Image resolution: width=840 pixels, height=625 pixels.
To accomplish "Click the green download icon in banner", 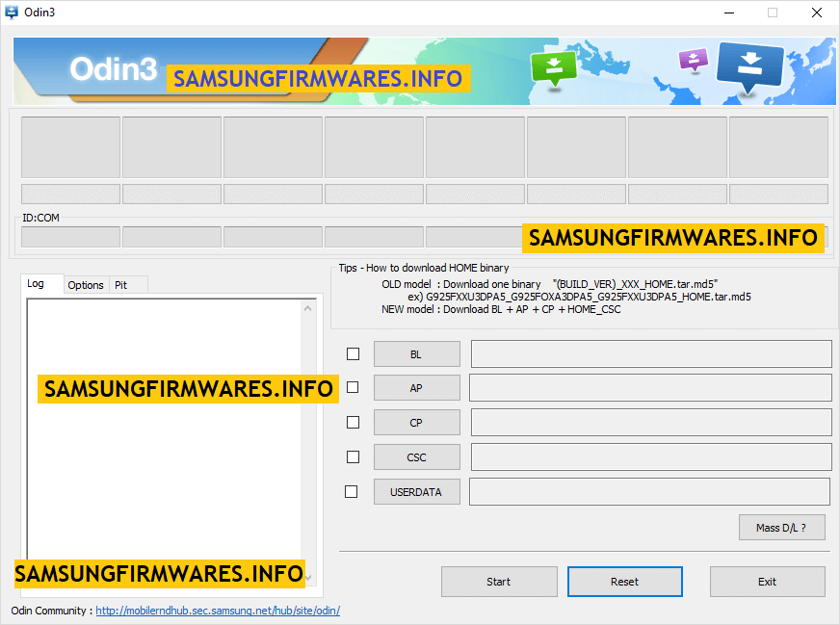I will pos(554,68).
